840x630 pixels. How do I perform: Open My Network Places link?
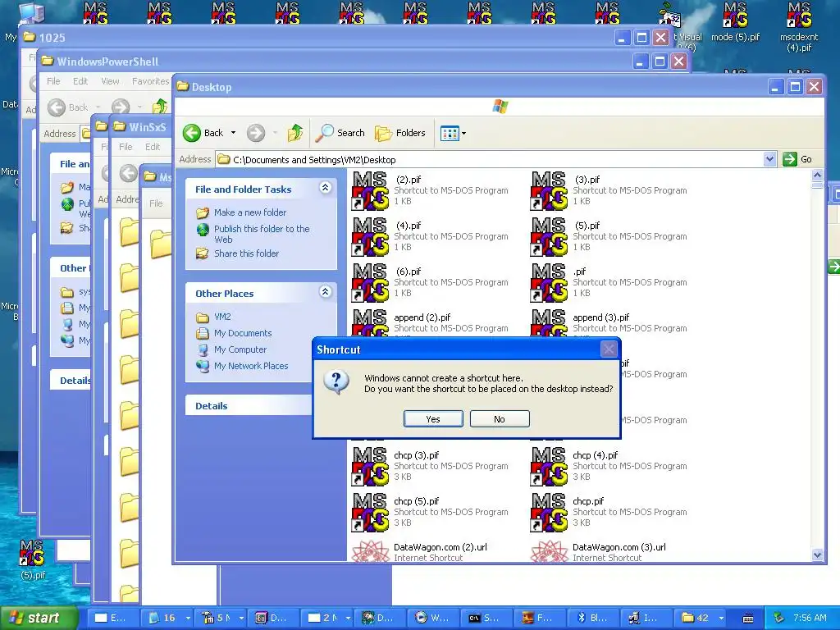click(251, 366)
